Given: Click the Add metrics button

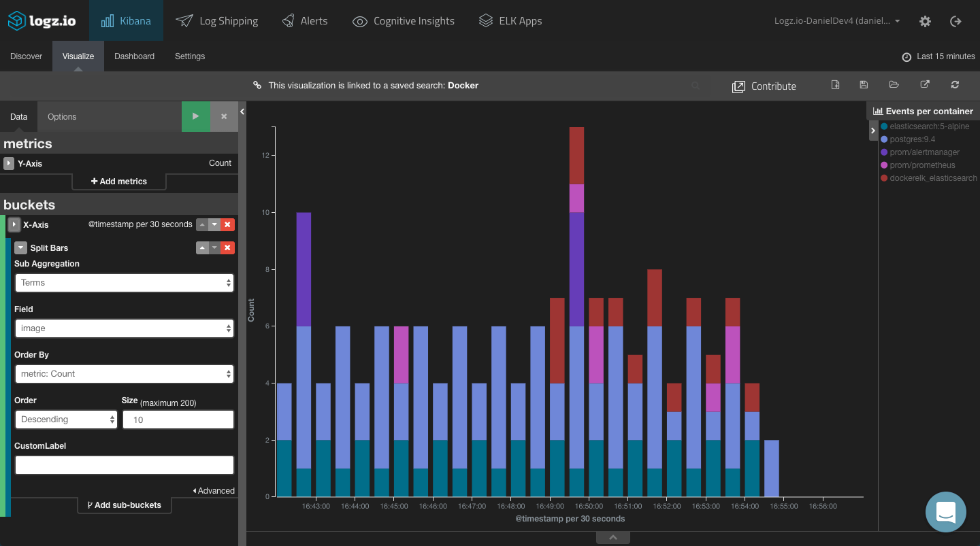Looking at the screenshot, I should tap(119, 182).
